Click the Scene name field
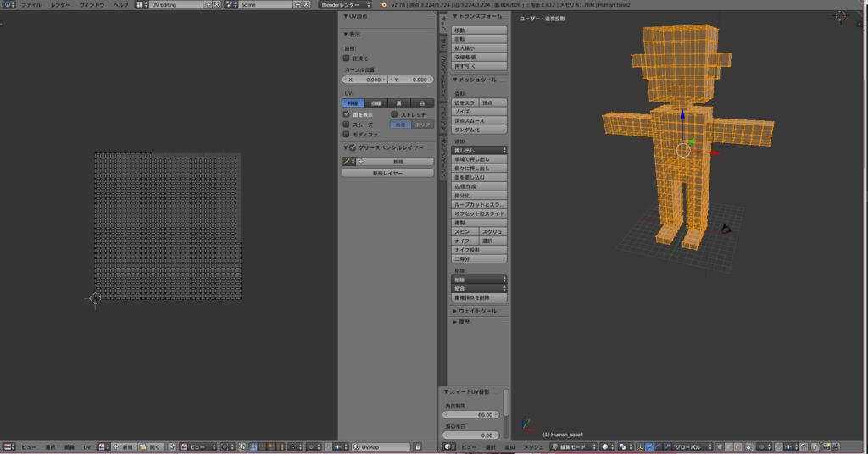Viewport: 868px width, 454px height. coord(265,4)
